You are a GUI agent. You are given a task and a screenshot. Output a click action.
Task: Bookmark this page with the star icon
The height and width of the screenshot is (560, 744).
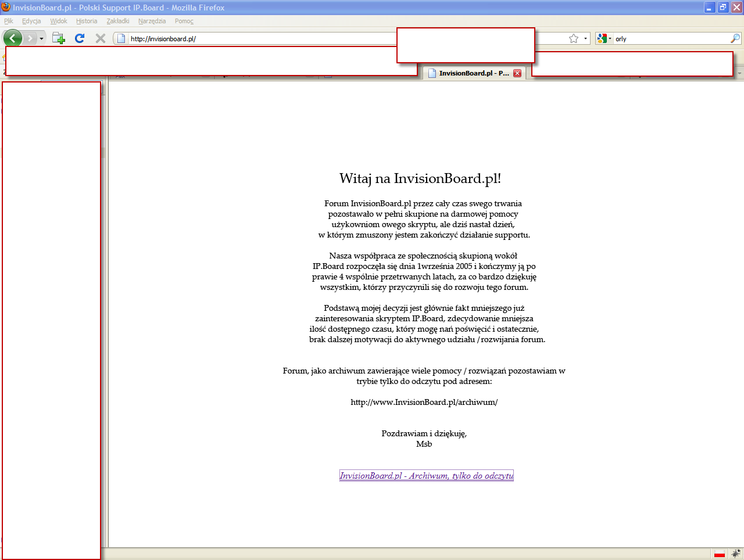[574, 38]
